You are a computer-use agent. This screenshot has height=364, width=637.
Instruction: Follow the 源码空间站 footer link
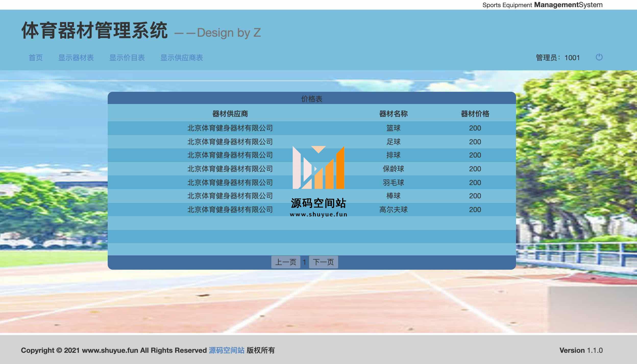[x=227, y=350]
